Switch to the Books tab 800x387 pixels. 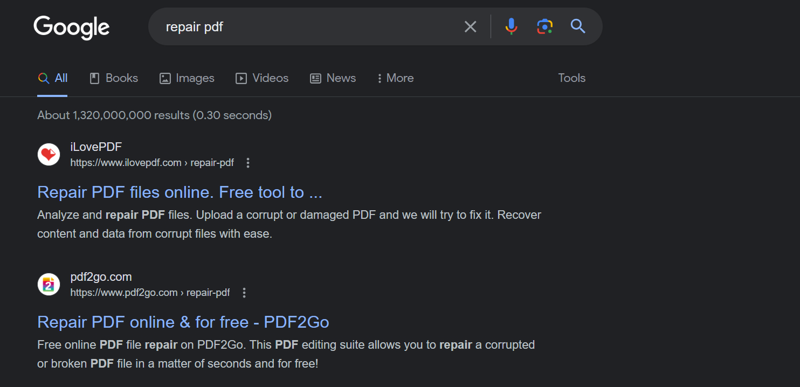[x=113, y=78]
